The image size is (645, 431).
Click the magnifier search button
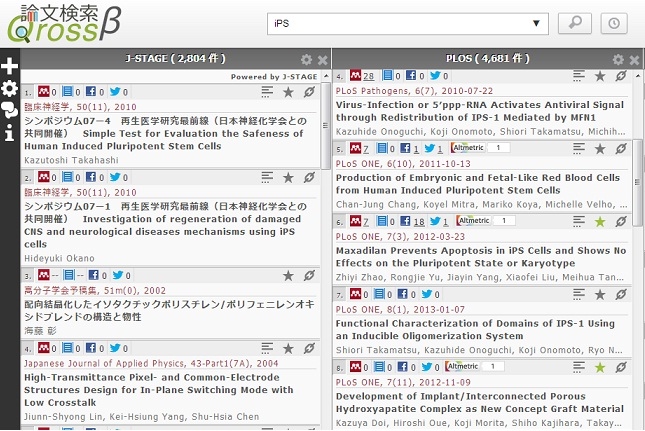click(575, 23)
